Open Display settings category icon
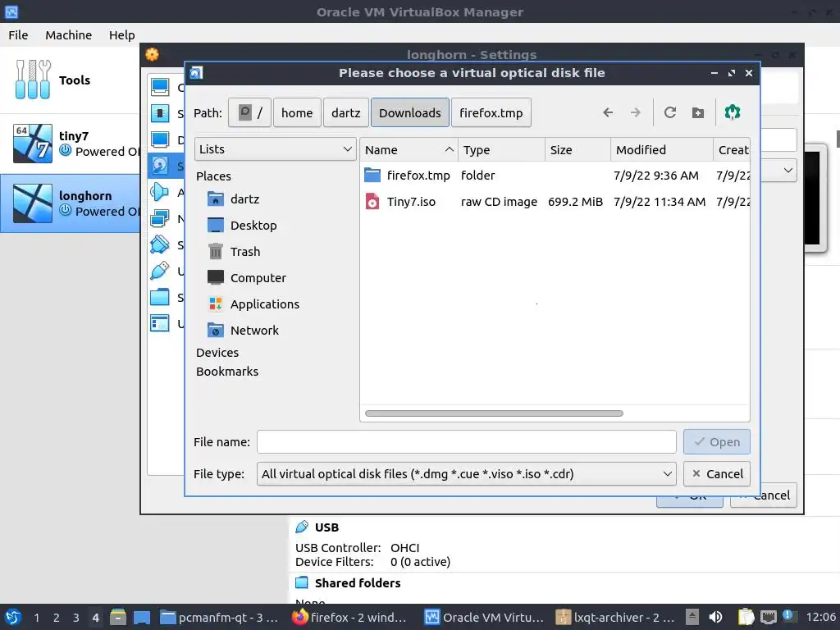The image size is (840, 630). [160, 139]
